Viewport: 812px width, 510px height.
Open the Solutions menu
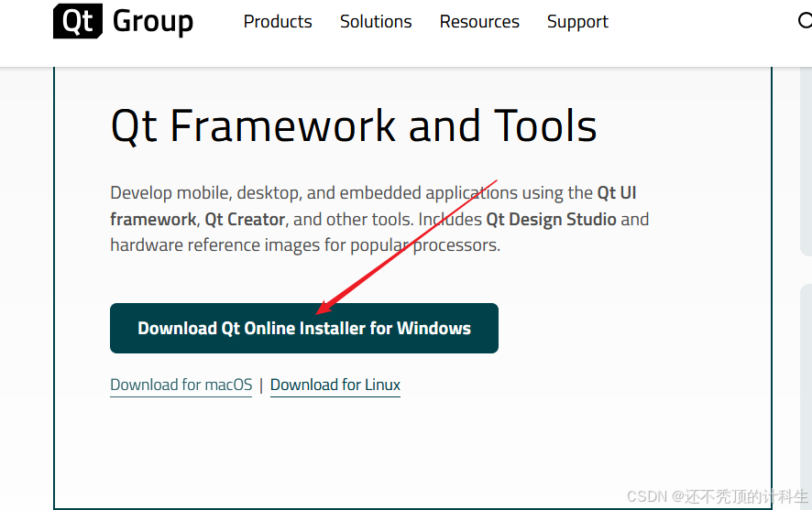point(376,22)
